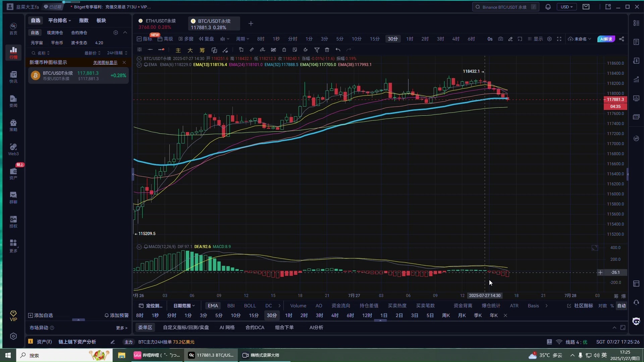Click the Binance BTC/USDT search field
Screen dimensions: 644x362
pyautogui.click(x=506, y=7)
